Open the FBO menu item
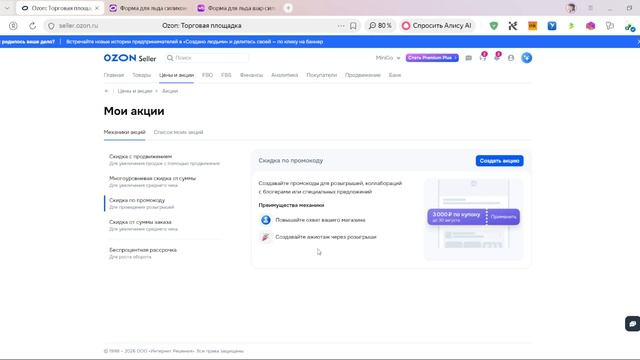The height and width of the screenshot is (360, 640). tap(207, 75)
